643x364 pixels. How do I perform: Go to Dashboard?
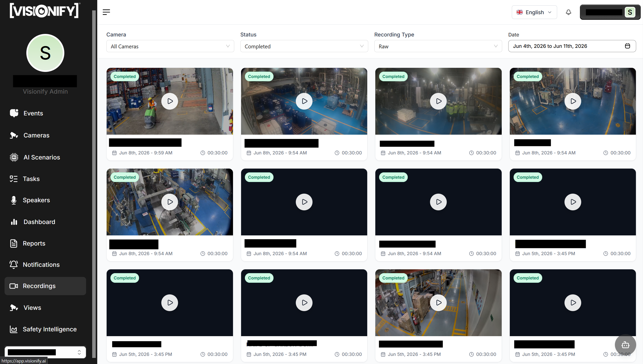pos(39,222)
